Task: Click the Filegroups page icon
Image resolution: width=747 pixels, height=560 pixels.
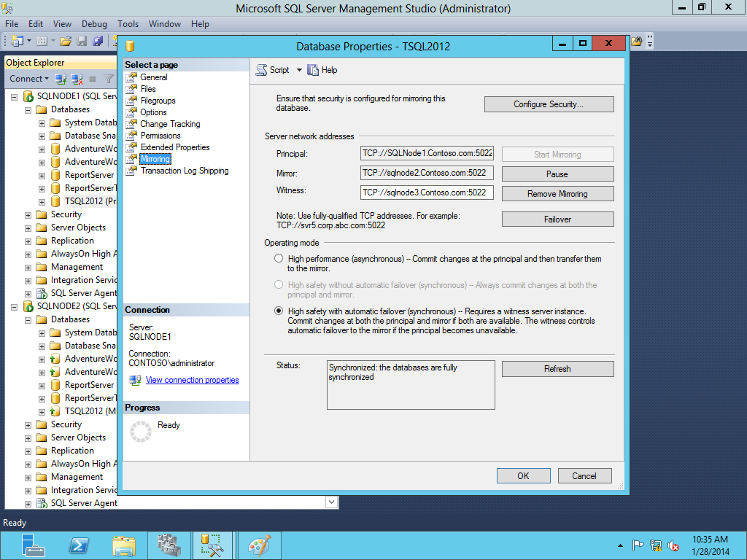Action: tap(131, 101)
